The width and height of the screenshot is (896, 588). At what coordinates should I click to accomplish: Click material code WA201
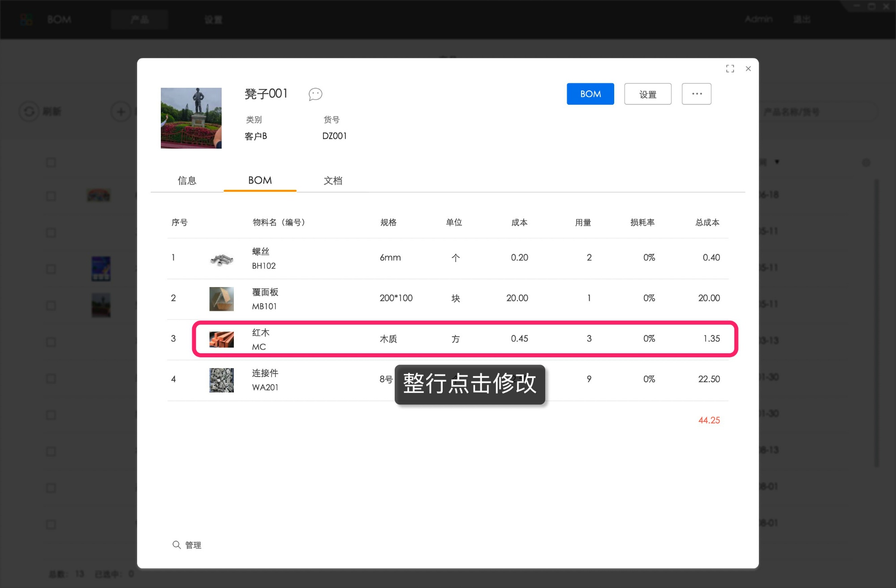(x=265, y=387)
